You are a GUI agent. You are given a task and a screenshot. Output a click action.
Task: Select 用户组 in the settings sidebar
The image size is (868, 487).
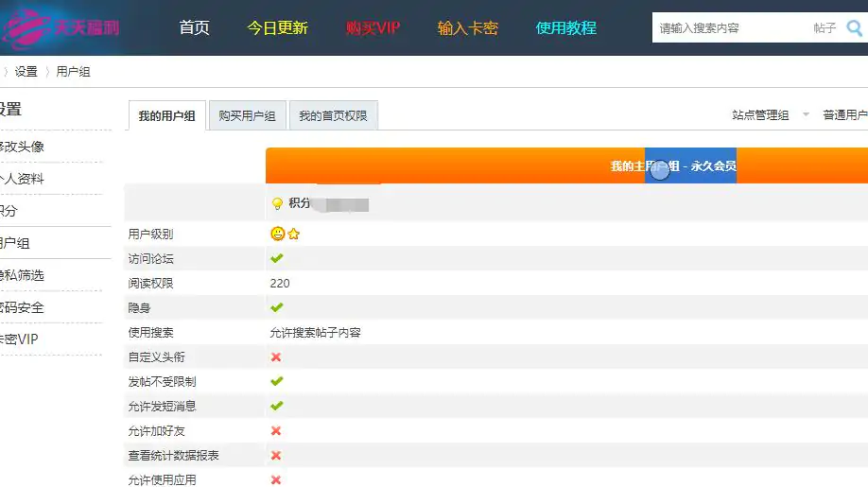(x=15, y=243)
